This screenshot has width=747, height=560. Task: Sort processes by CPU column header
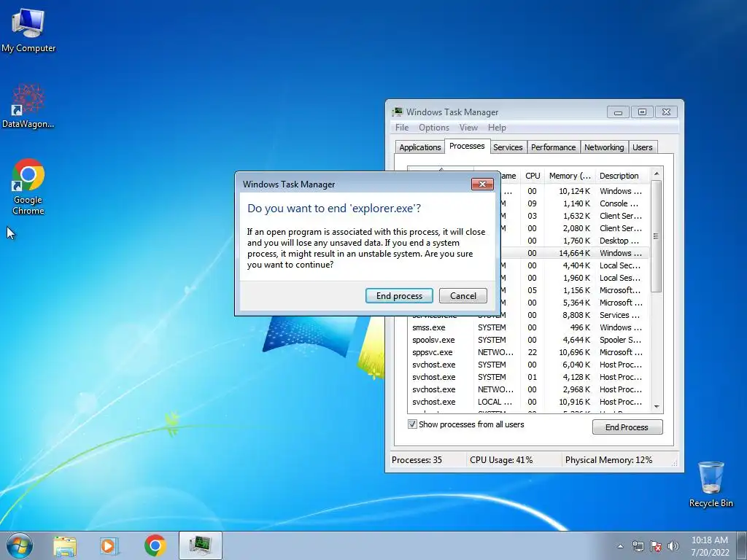point(533,176)
